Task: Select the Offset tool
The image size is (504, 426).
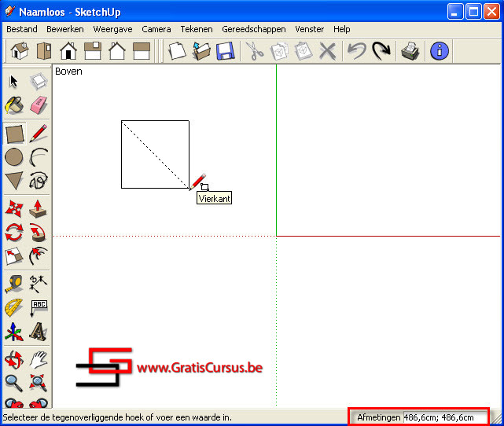Action: click(39, 256)
